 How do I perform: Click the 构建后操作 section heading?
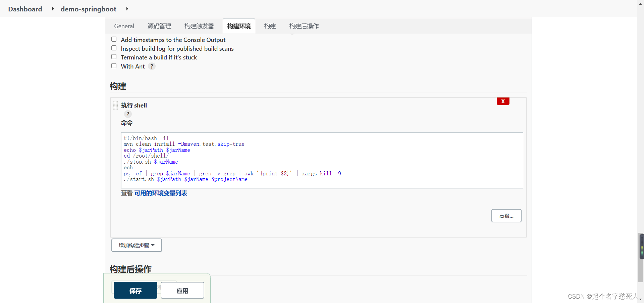(130, 269)
